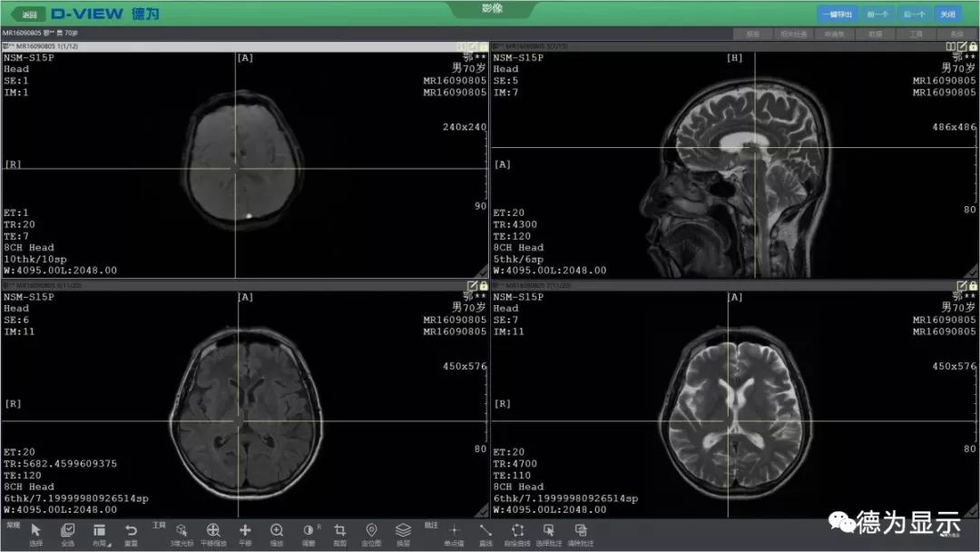Click the 全选 select-all icon
Viewport: 980px width, 552px height.
click(67, 531)
